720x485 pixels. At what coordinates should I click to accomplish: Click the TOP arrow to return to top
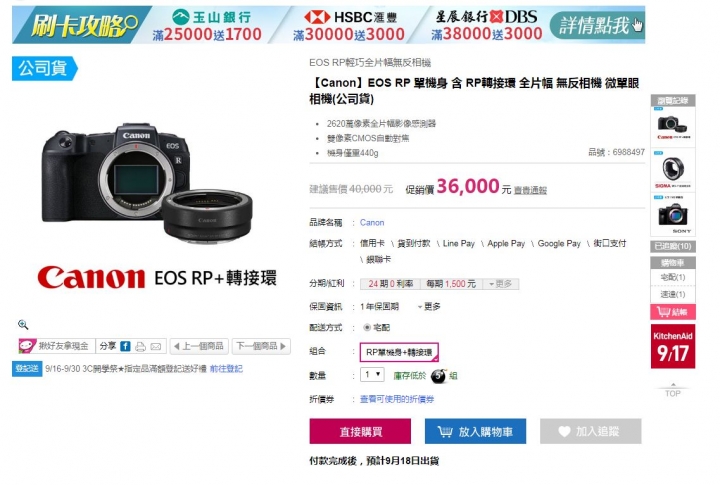point(673,390)
